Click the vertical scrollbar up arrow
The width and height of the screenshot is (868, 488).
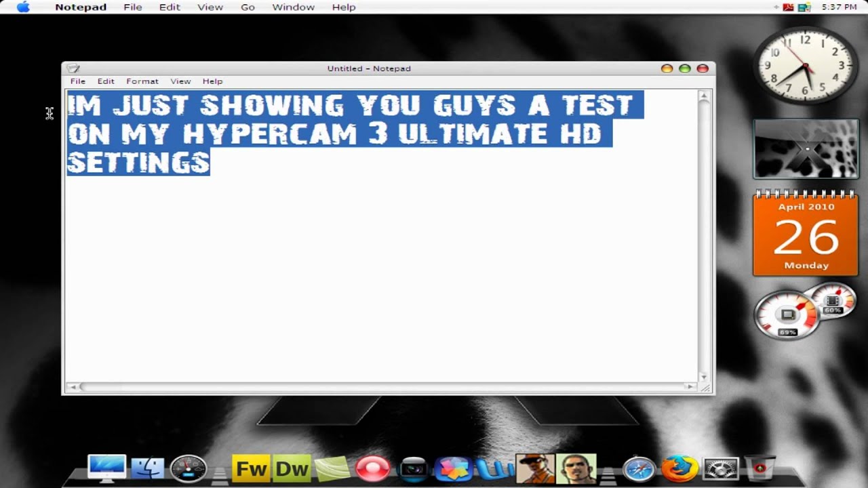point(704,97)
